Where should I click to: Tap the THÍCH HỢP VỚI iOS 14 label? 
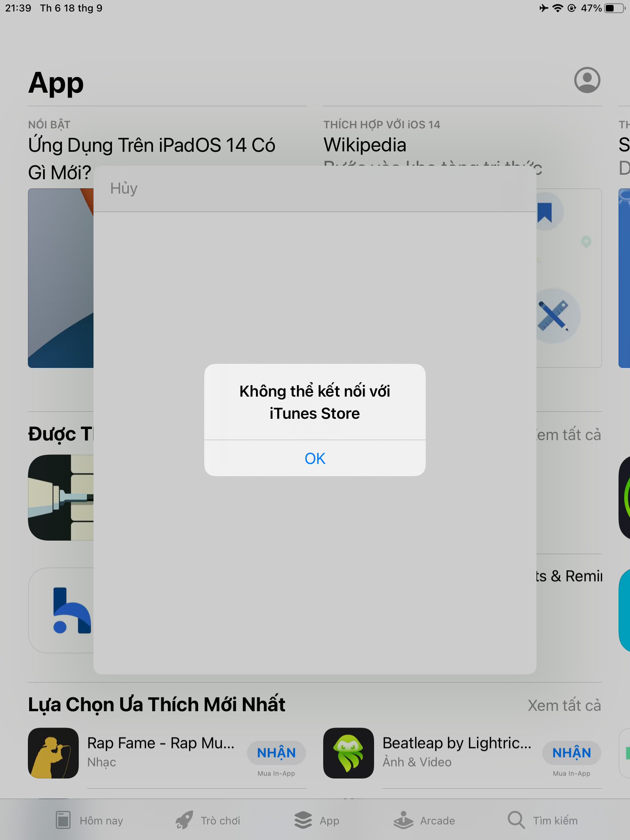[382, 125]
